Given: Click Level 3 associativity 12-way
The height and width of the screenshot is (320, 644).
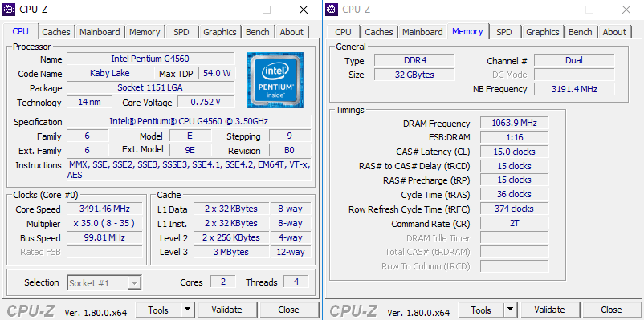Looking at the screenshot, I should click(x=291, y=252).
